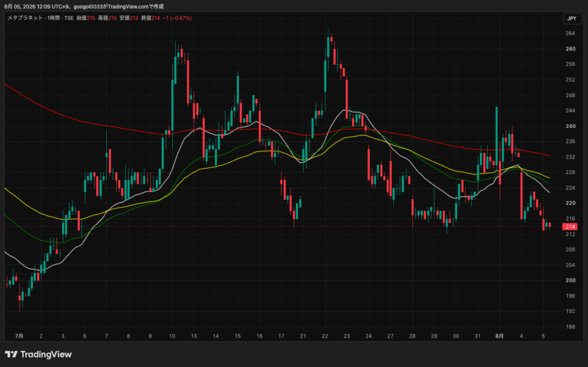Click the 252 price axis label

click(x=570, y=80)
